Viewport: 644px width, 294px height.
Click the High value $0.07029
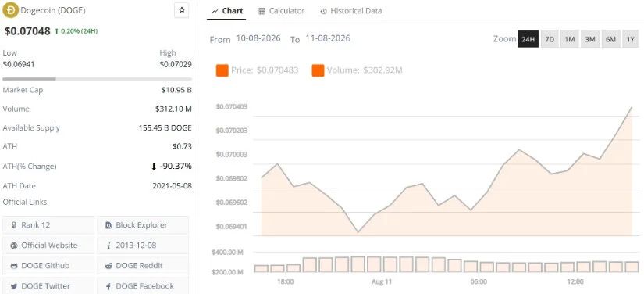pyautogui.click(x=176, y=64)
